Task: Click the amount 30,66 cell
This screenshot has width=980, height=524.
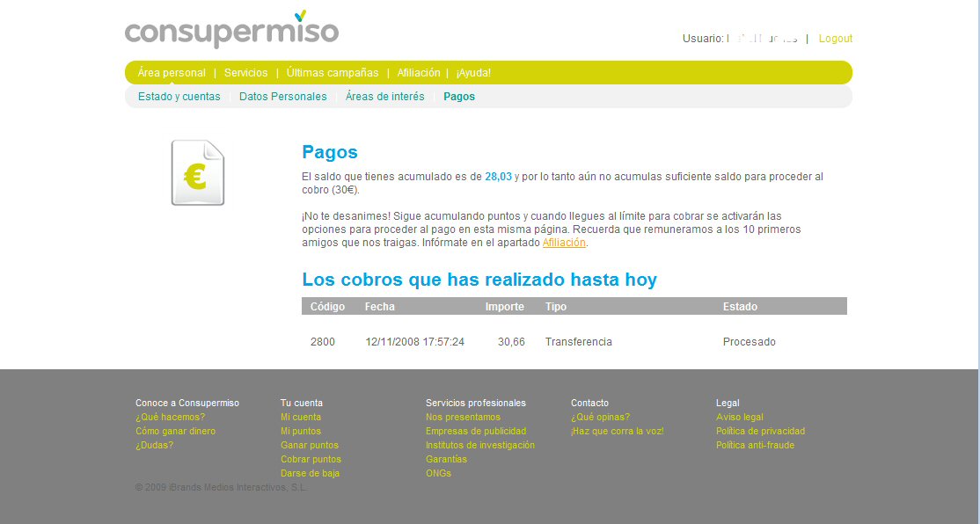Action: (511, 342)
